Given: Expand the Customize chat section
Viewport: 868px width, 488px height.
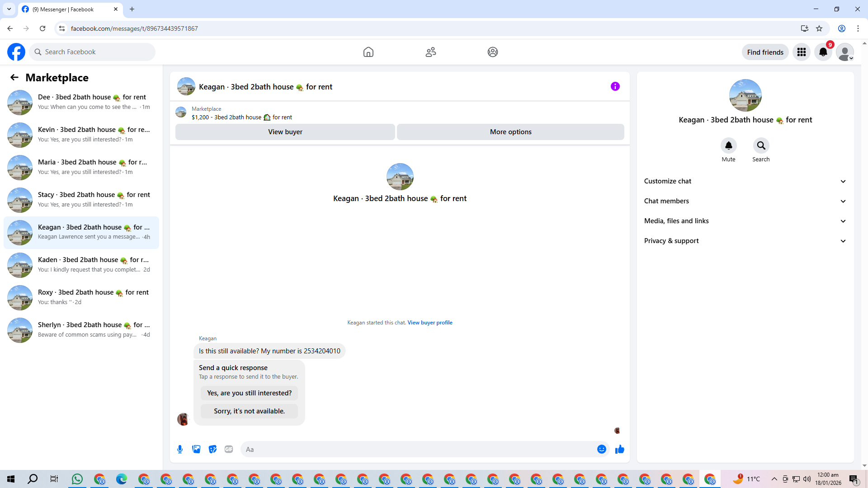Looking at the screenshot, I should pos(745,181).
